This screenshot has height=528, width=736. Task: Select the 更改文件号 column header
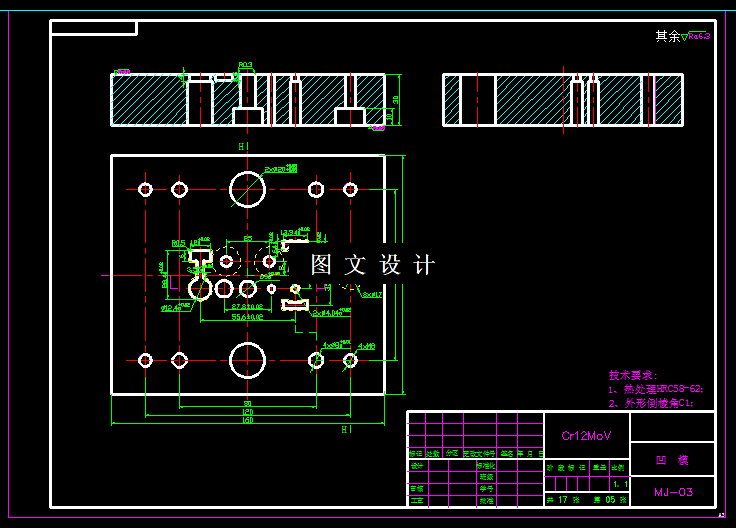479,454
